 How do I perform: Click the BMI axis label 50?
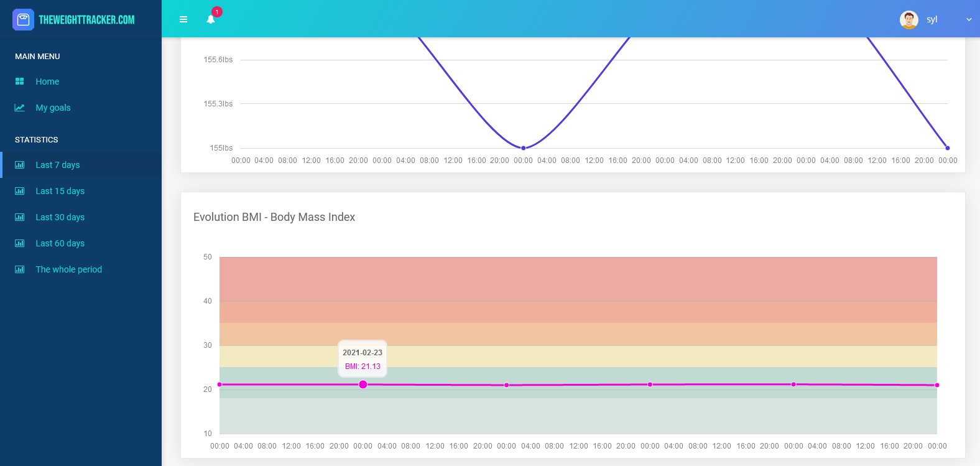(208, 257)
